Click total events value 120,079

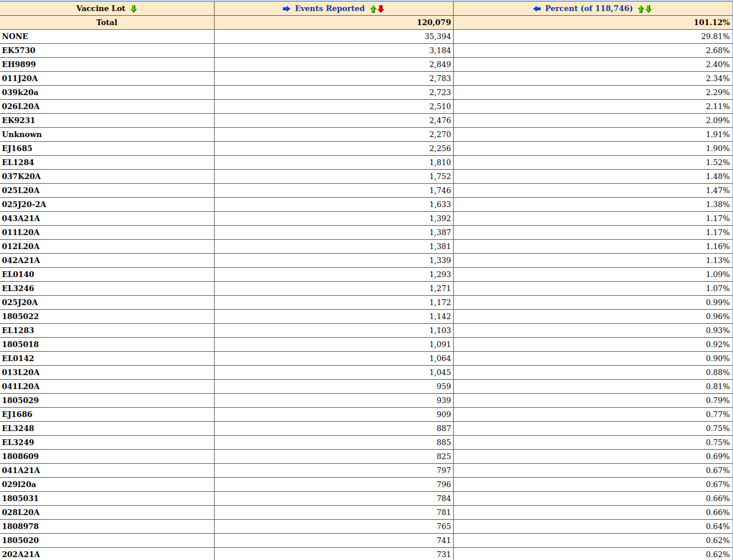pos(434,22)
